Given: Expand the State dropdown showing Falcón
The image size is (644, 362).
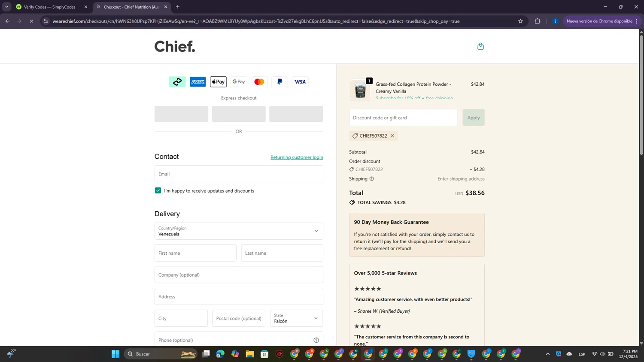Looking at the screenshot, I should 296,318.
